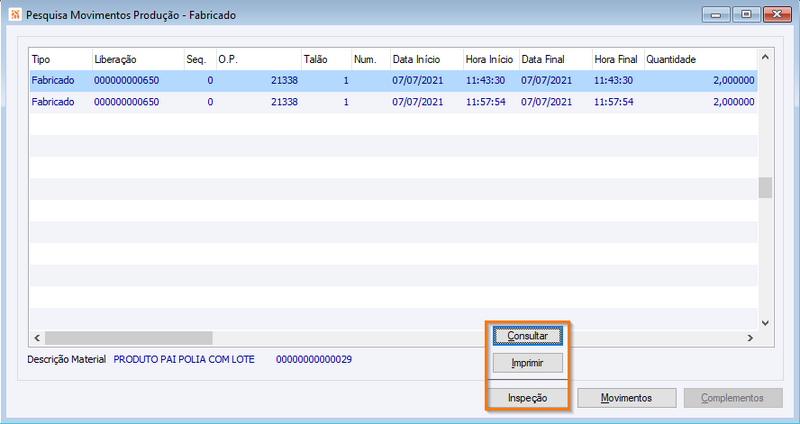The height and width of the screenshot is (424, 800).
Task: Click the application icon in title bar
Action: tap(15, 14)
